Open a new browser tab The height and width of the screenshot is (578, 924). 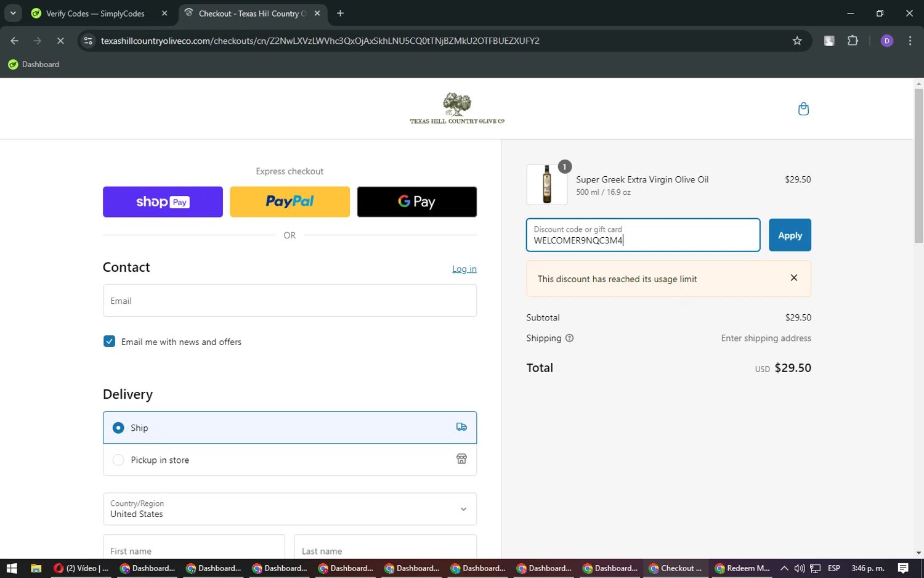(x=340, y=13)
